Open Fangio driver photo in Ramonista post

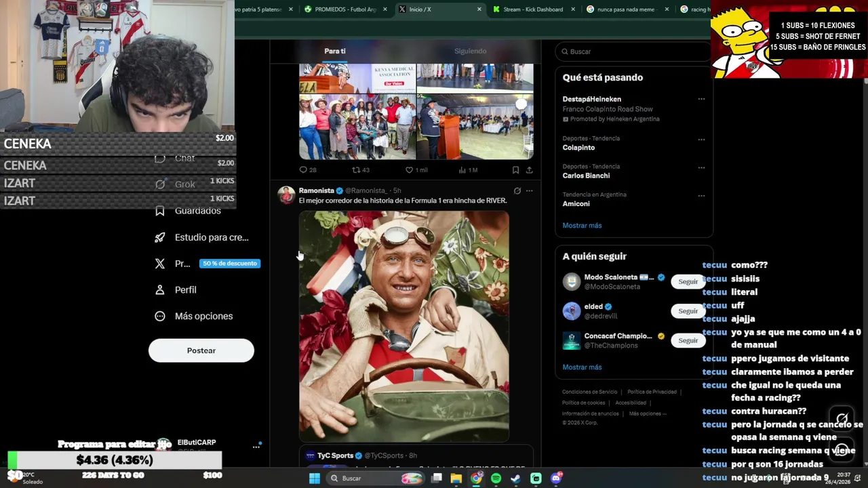pos(403,326)
